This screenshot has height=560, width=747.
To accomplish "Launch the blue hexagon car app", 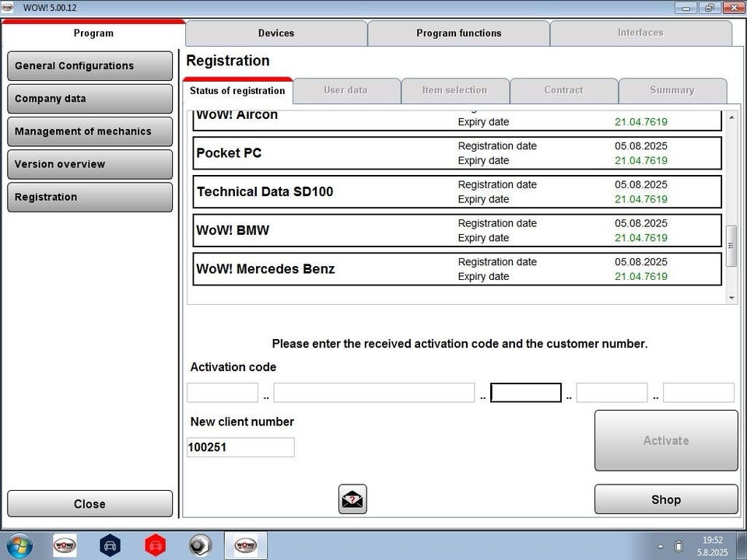I will (110, 545).
